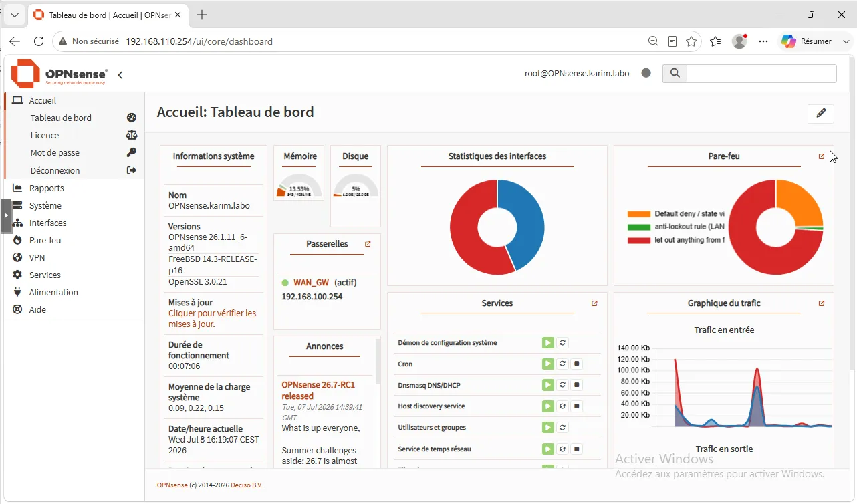
Task: Stop the Service de temps réseau
Action: point(578,449)
